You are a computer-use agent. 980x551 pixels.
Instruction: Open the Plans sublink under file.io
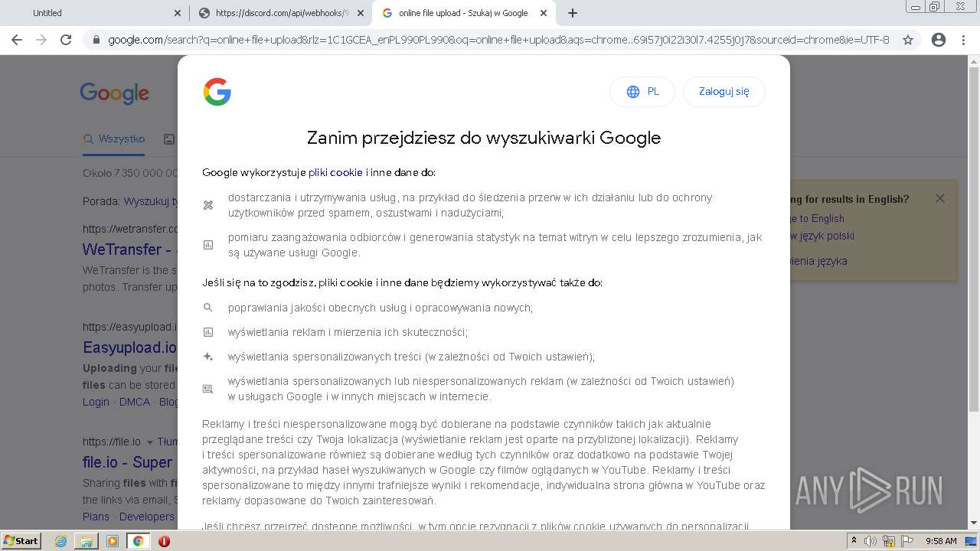coord(96,517)
